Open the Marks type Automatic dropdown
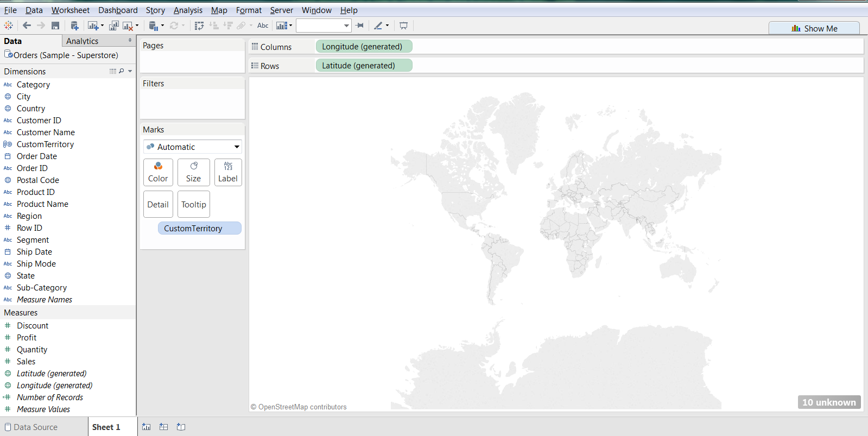868x436 pixels. [x=193, y=147]
